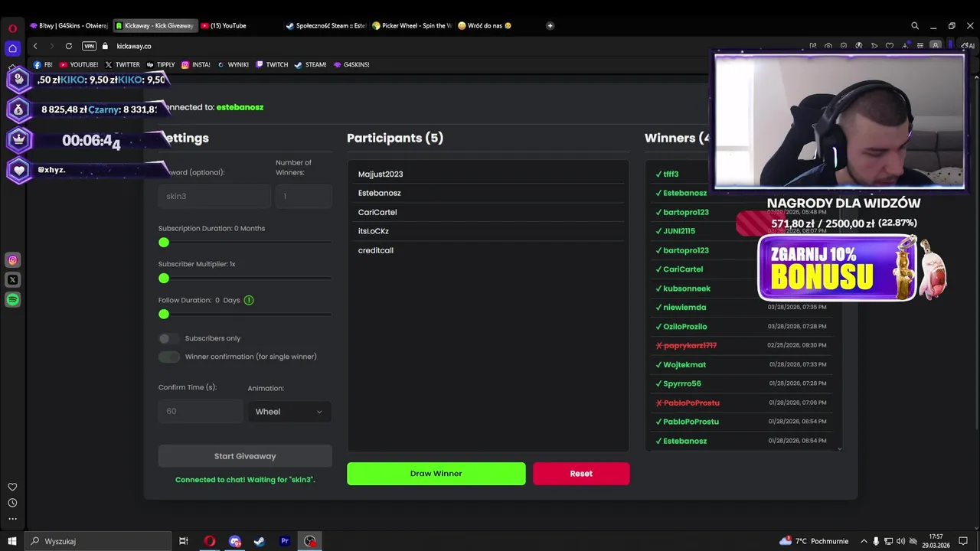Switch to Kickaway Kick Giveaway tab
Image resolution: width=980 pixels, height=551 pixels.
tap(155, 26)
